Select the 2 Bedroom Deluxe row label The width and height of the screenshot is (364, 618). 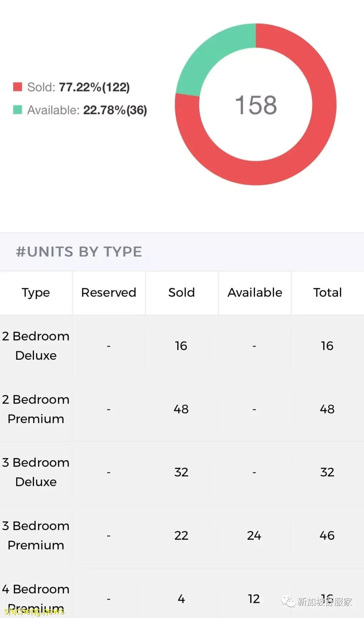pos(36,346)
